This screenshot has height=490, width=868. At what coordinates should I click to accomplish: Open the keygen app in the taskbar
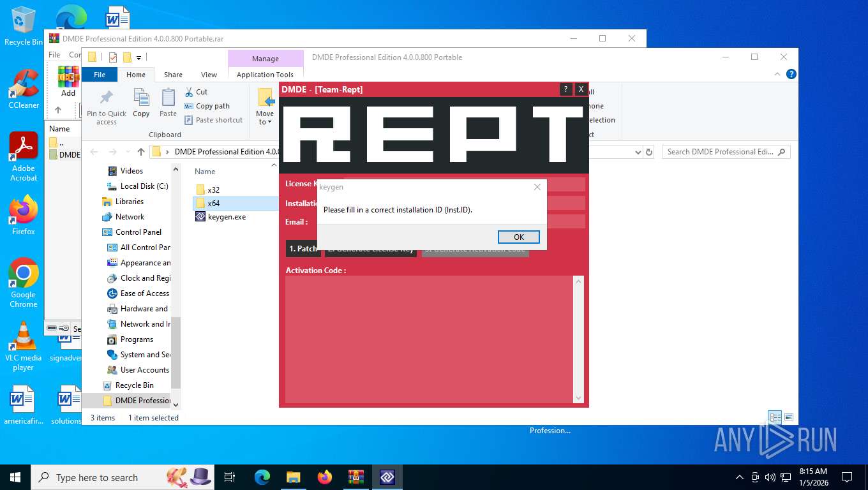[387, 477]
